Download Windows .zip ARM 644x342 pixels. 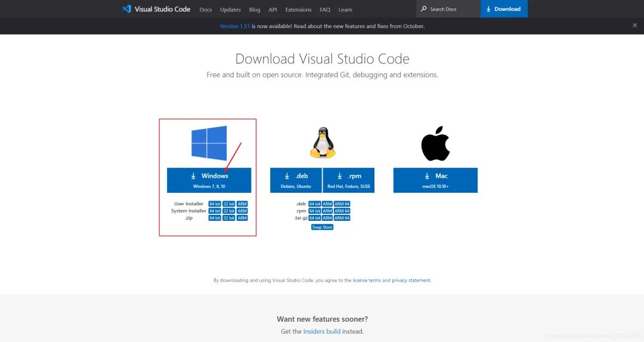click(x=242, y=218)
